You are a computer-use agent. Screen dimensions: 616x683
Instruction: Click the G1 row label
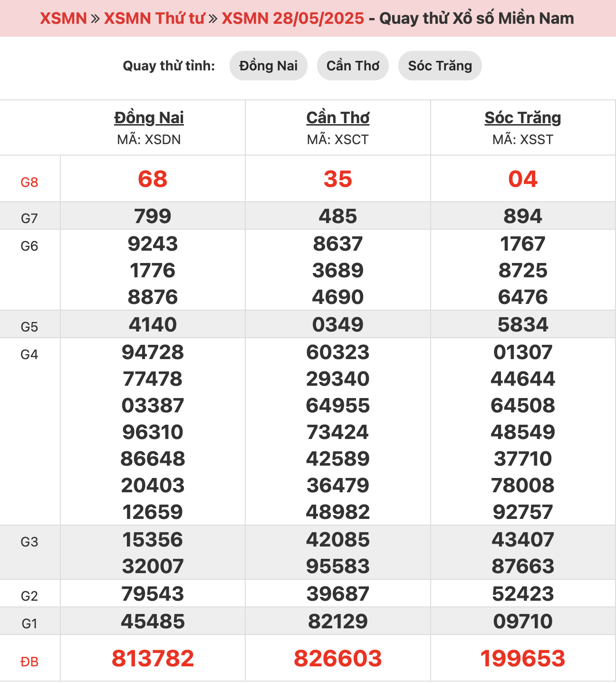click(29, 624)
